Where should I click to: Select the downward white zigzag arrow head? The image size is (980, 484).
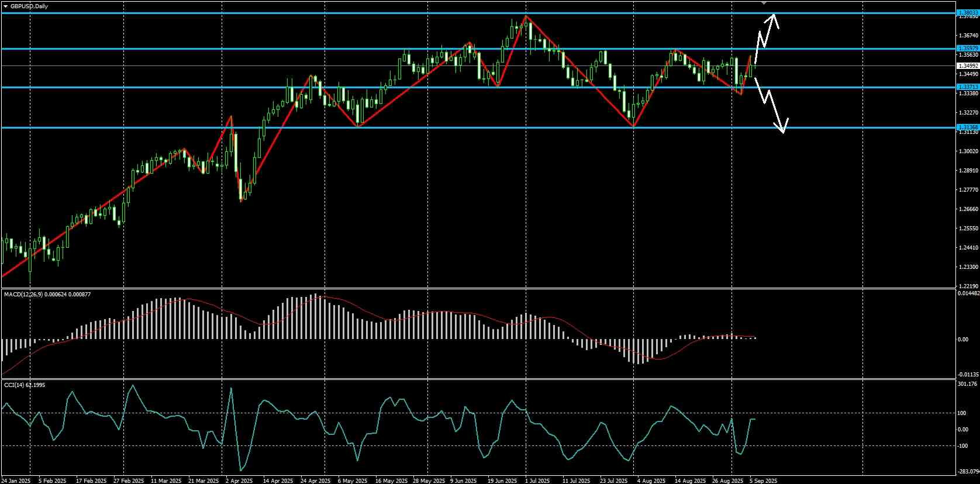(782, 126)
